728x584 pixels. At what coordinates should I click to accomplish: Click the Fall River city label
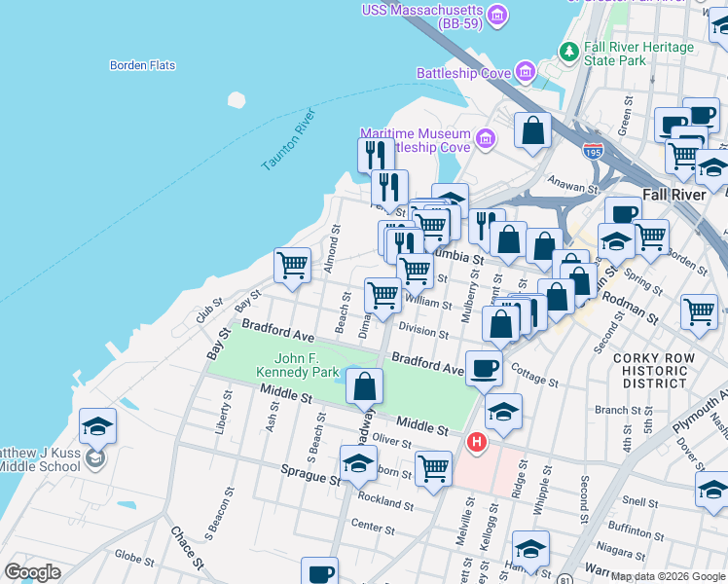click(674, 195)
